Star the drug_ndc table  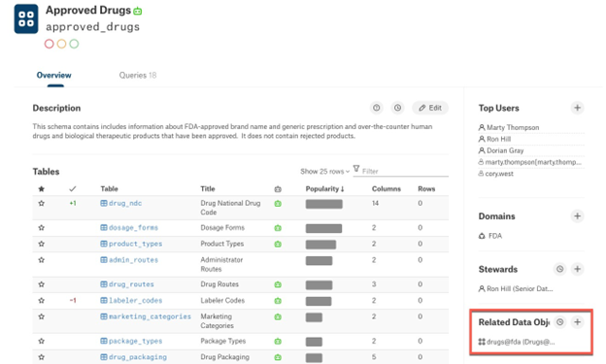(x=42, y=203)
